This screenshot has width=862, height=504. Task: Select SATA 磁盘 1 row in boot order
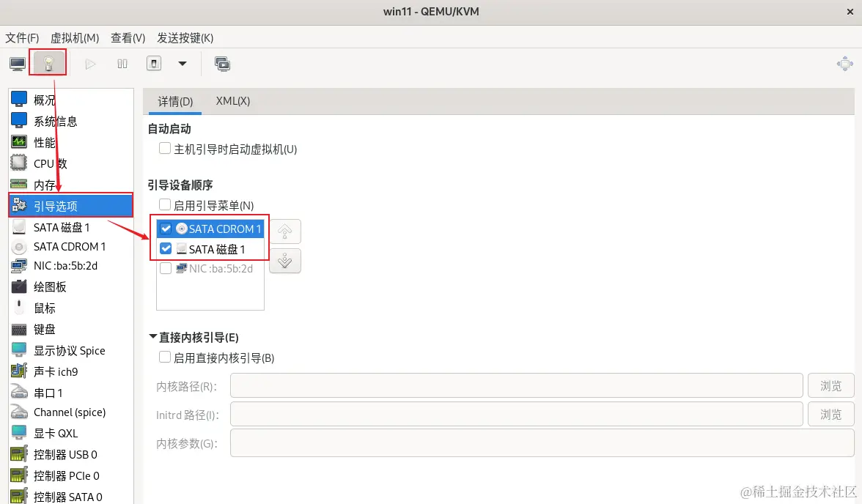(210, 249)
